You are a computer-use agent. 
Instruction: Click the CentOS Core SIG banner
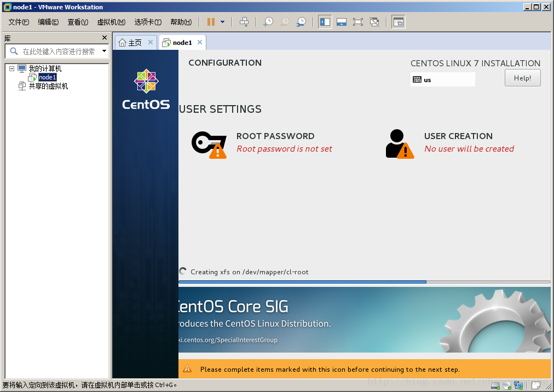click(364, 320)
